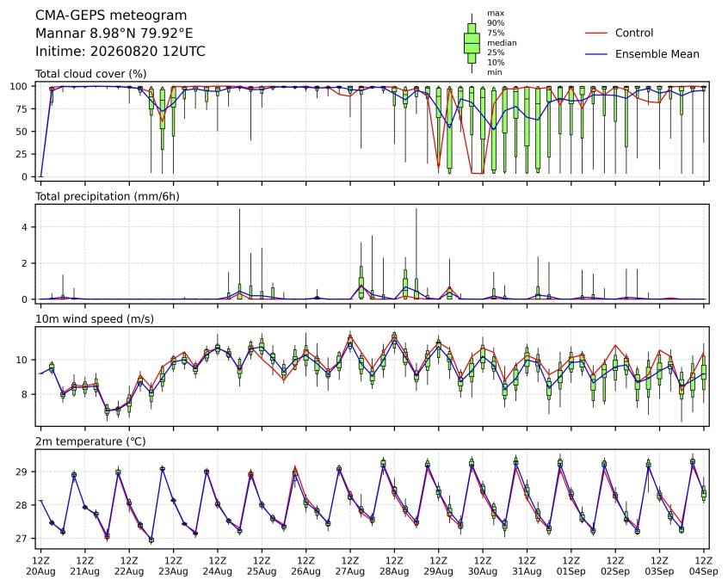728x586 pixels.
Task: Click the Mannar location coordinates text
Action: click(114, 34)
